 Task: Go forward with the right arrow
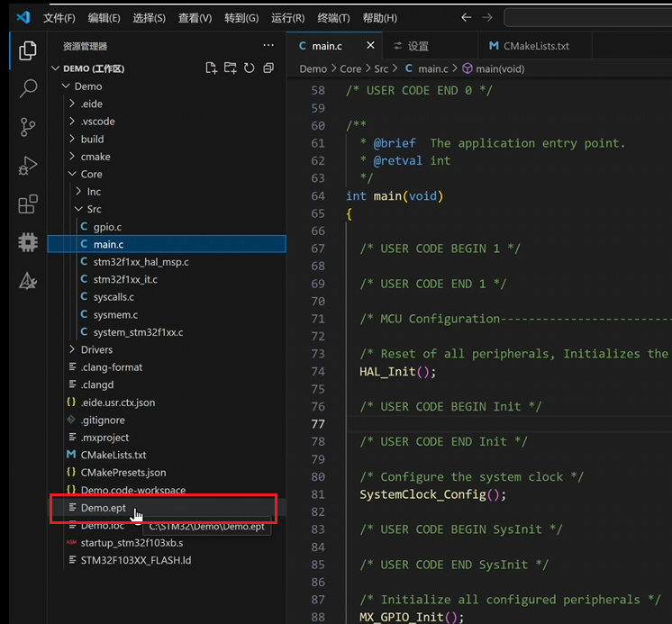[x=487, y=18]
